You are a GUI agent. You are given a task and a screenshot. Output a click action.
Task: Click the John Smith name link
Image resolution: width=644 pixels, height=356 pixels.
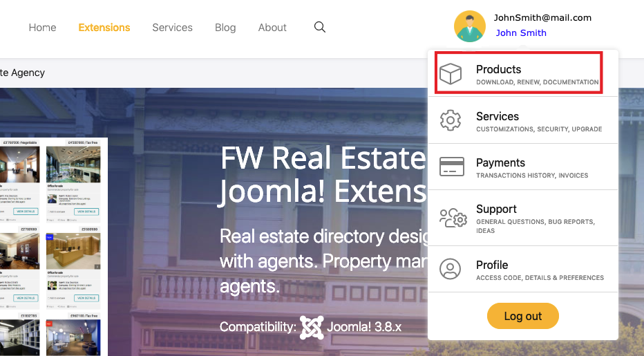tap(521, 33)
